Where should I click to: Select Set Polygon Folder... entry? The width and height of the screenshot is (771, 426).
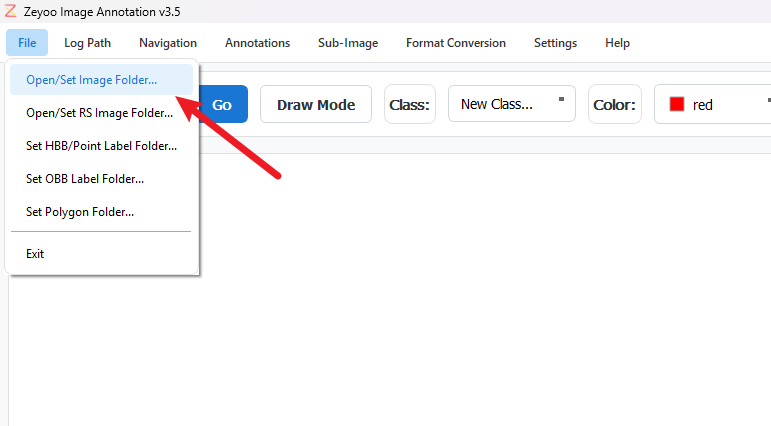[101, 212]
